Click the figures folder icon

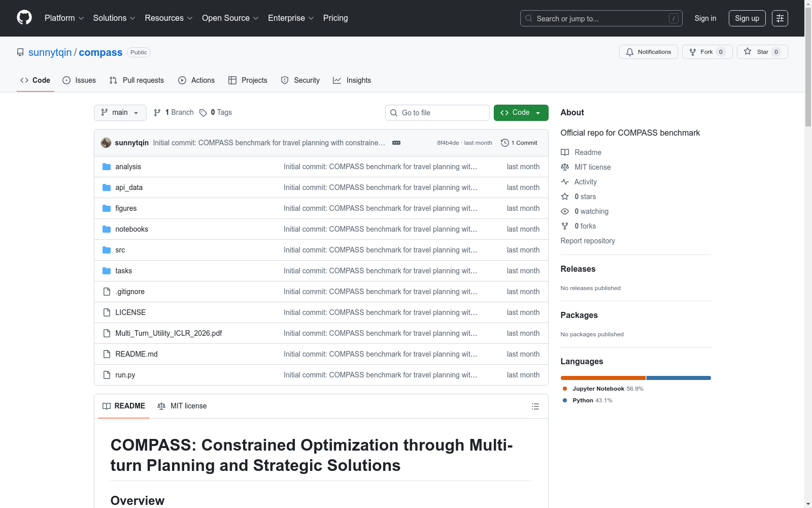pos(107,208)
